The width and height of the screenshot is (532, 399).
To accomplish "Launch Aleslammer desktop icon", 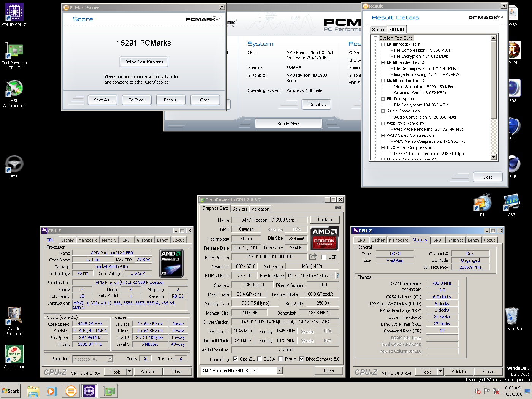I will 14,357.
